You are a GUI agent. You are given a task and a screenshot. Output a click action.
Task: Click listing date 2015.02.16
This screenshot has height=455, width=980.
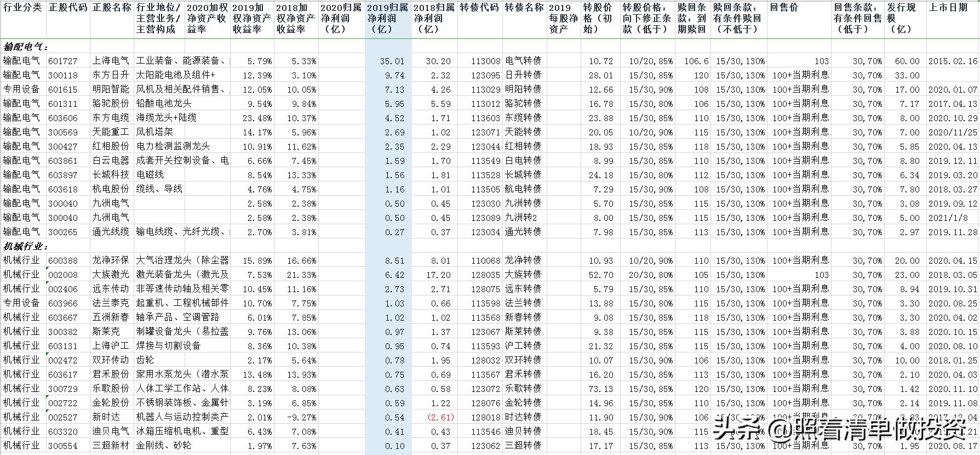(x=953, y=61)
